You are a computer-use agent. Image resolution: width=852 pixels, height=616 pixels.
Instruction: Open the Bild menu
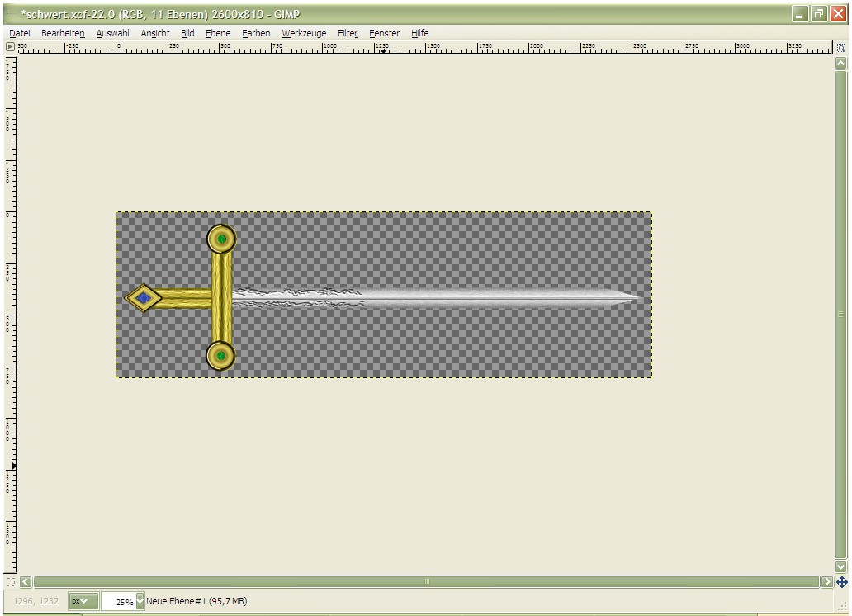pos(187,33)
